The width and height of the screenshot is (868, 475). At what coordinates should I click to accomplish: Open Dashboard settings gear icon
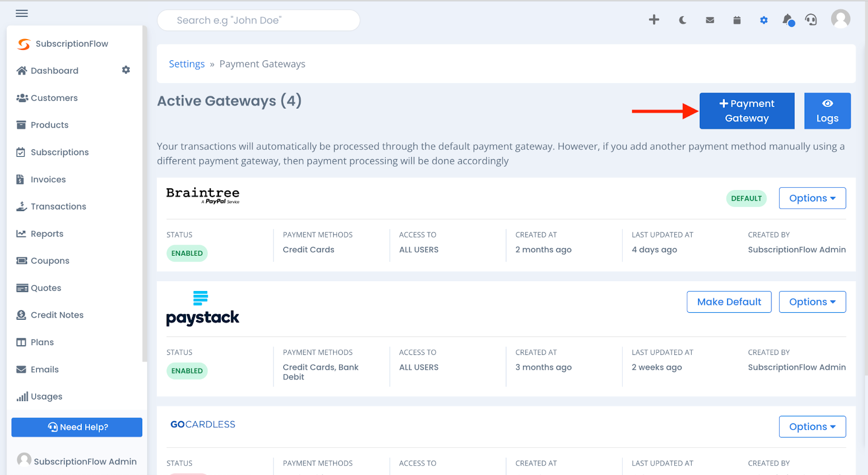coord(126,70)
